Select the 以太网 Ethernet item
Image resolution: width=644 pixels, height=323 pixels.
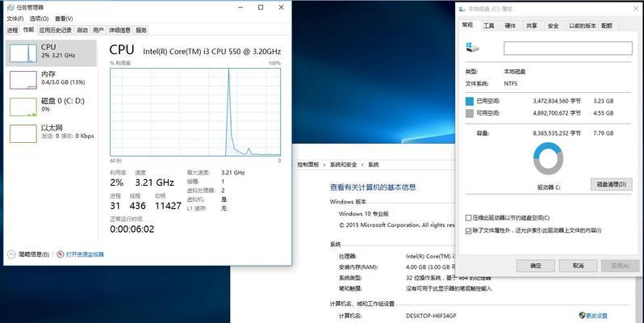click(51, 133)
